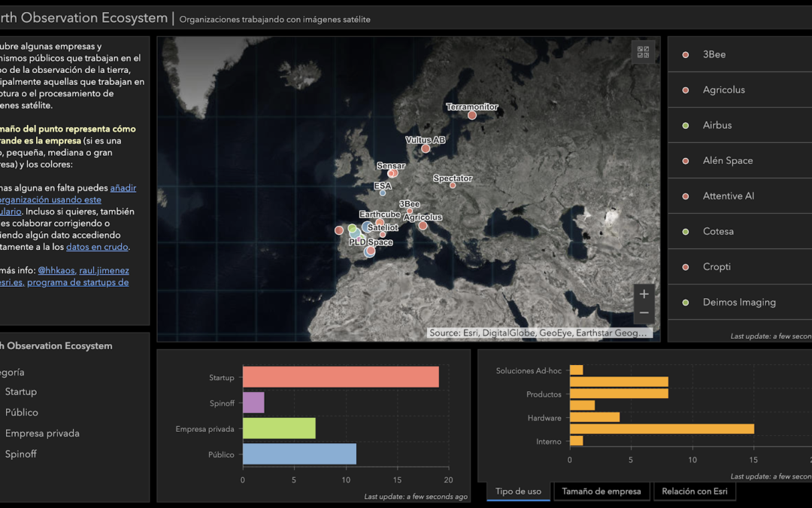The image size is (812, 508).
Task: Click the Deimos Imaging list entry
Action: tap(740, 303)
